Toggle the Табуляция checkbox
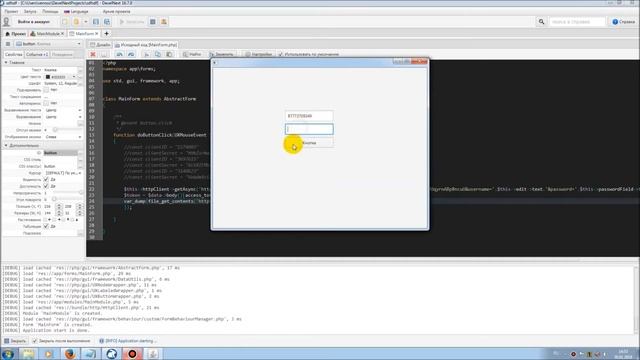640x360 pixels. [46, 226]
